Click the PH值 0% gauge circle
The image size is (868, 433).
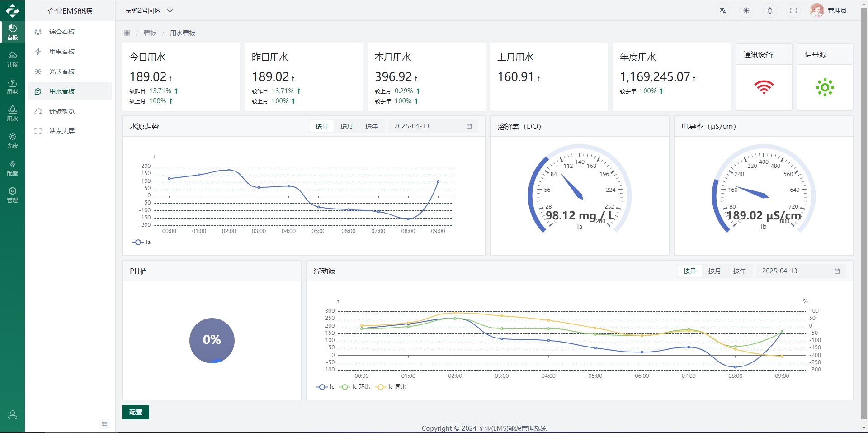(212, 340)
